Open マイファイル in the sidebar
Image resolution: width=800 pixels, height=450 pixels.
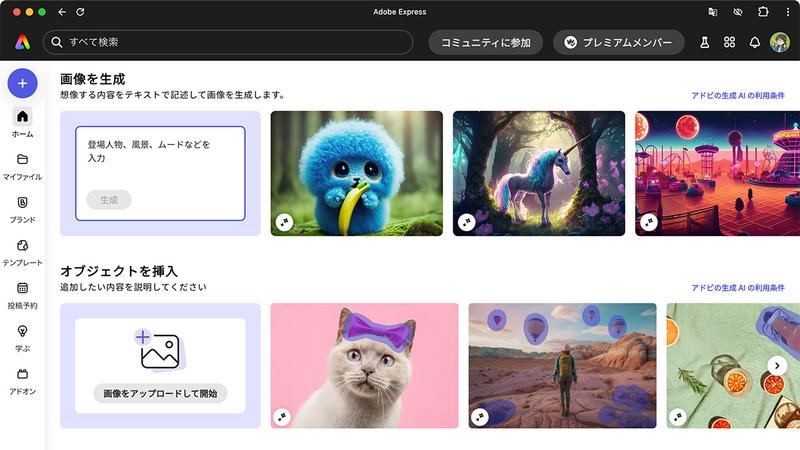[x=22, y=166]
